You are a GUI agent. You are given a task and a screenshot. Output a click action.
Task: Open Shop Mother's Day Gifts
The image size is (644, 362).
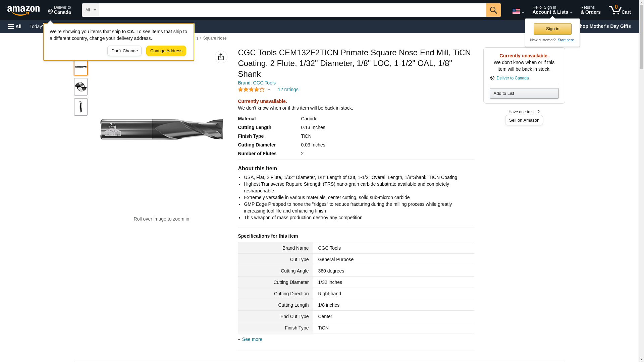pos(605,26)
